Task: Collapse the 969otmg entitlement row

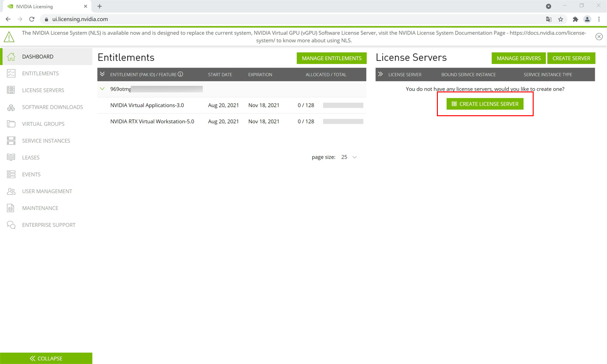Action: click(x=102, y=89)
